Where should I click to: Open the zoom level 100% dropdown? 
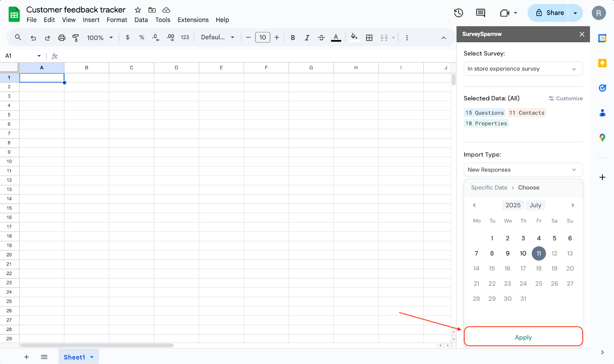[x=100, y=38]
